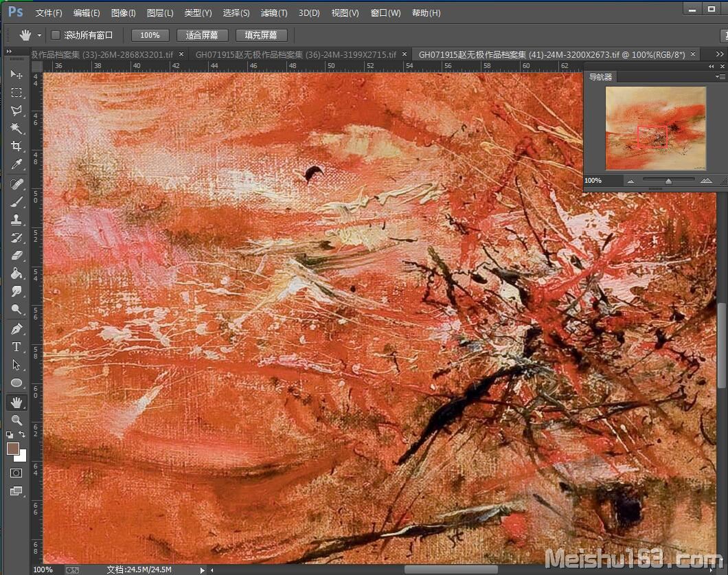
Task: Open the foreground color picker
Action: tap(12, 448)
